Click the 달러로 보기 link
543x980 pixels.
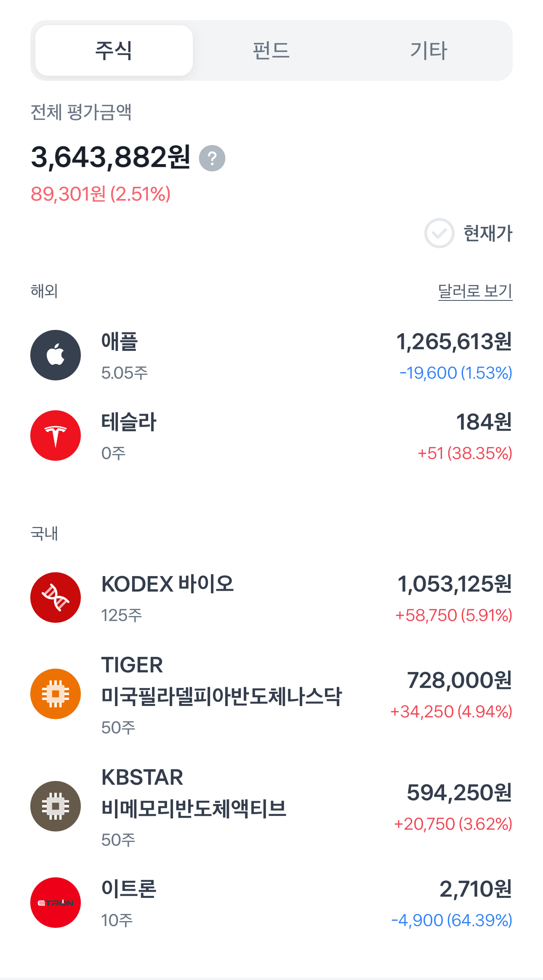(475, 291)
